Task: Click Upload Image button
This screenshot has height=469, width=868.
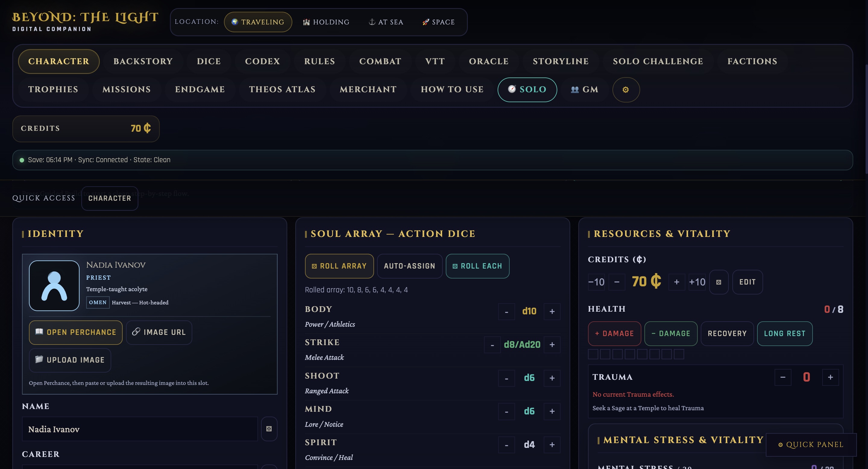Action: click(x=70, y=360)
